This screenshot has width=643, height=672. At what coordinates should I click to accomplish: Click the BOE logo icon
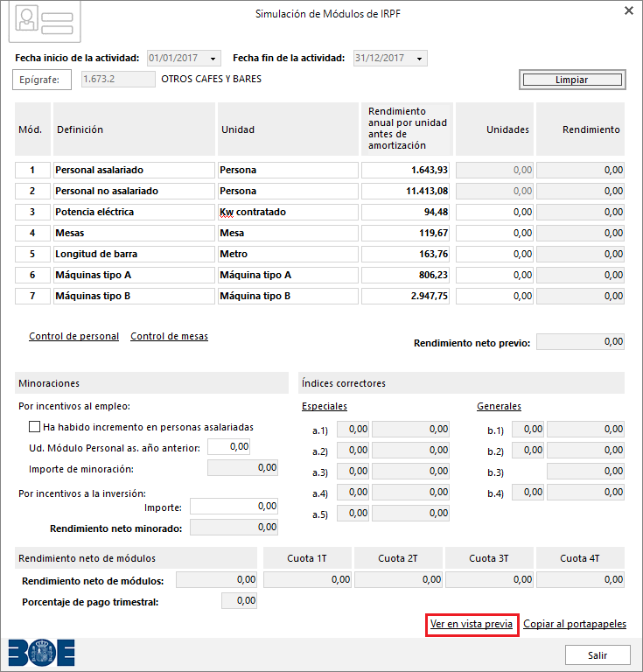pos(41,653)
